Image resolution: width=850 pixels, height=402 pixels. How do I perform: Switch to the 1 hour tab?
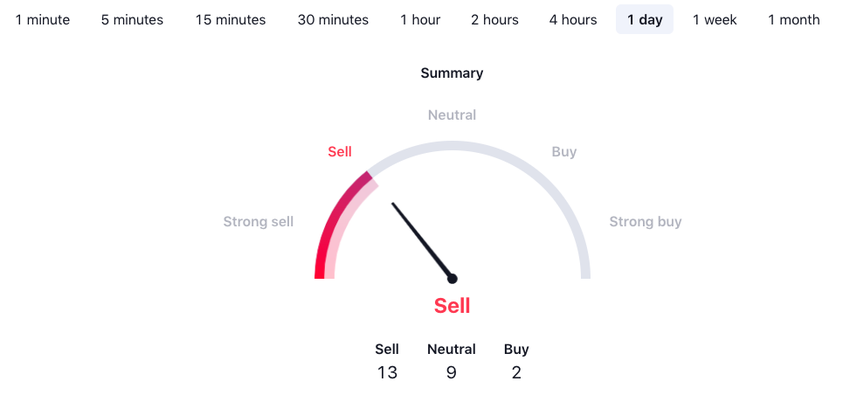coord(420,20)
